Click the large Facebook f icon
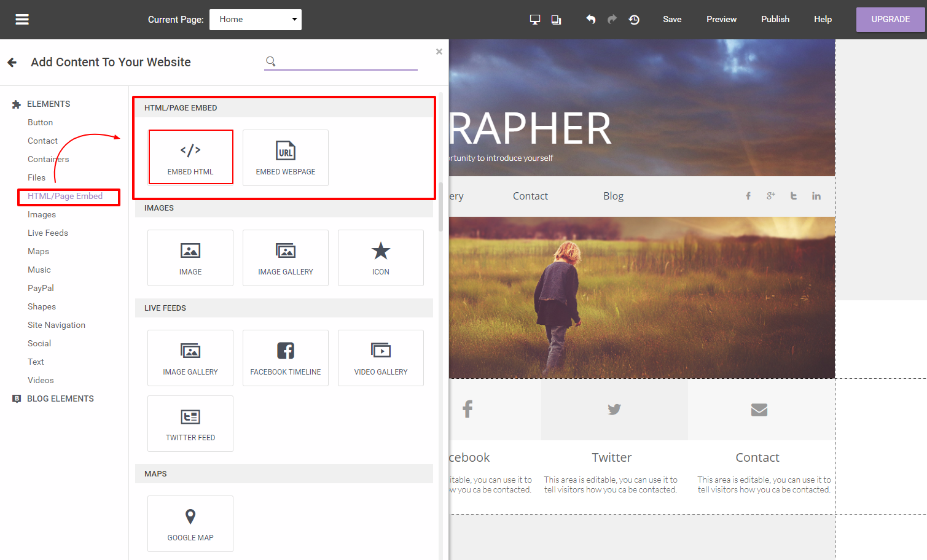 coord(467,409)
